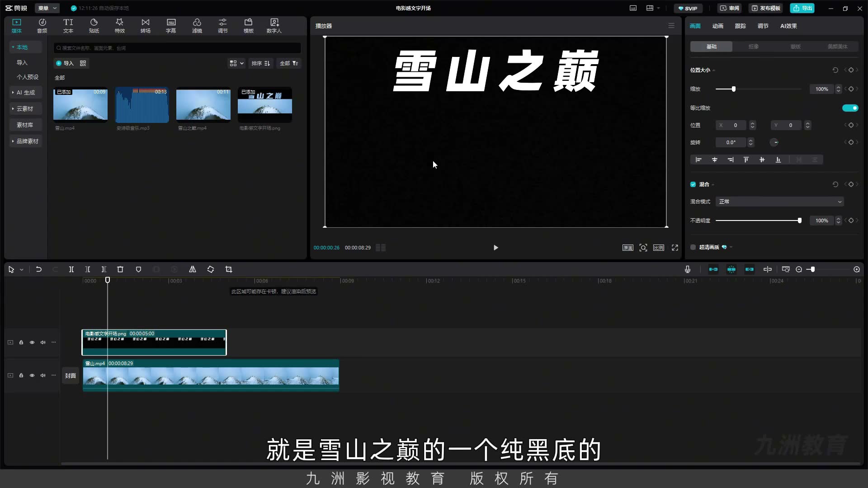Image resolution: width=868 pixels, height=488 pixels.
Task: Click the microphone record icon
Action: [687, 269]
